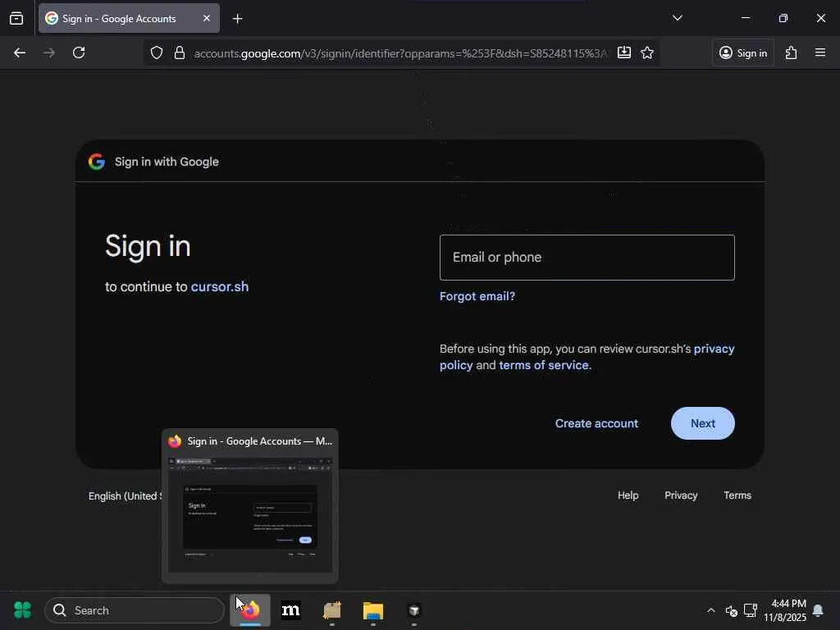840x630 pixels.
Task: Click the Next button
Action: point(702,423)
